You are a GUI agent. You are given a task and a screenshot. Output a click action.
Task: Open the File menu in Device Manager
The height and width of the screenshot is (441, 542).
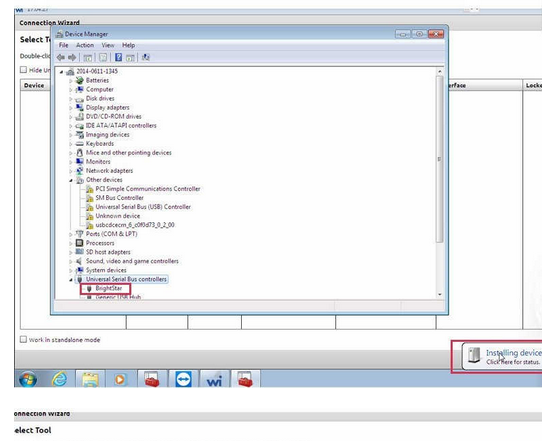[x=63, y=45]
